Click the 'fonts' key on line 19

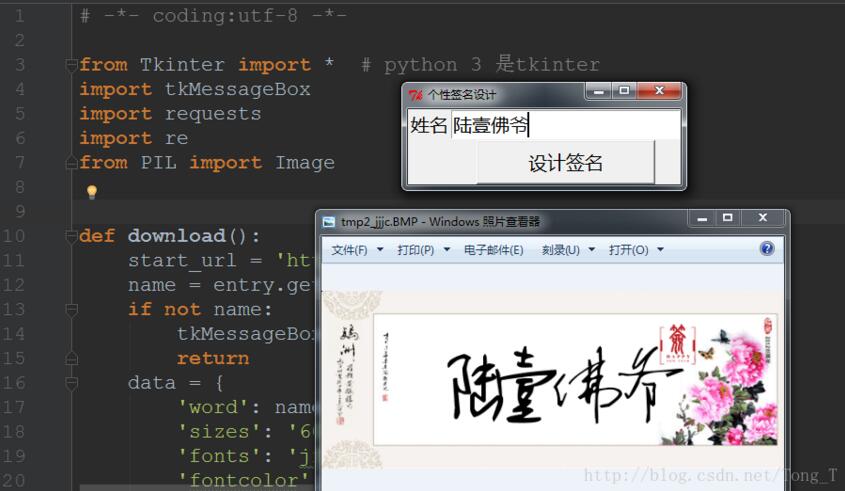(220, 457)
